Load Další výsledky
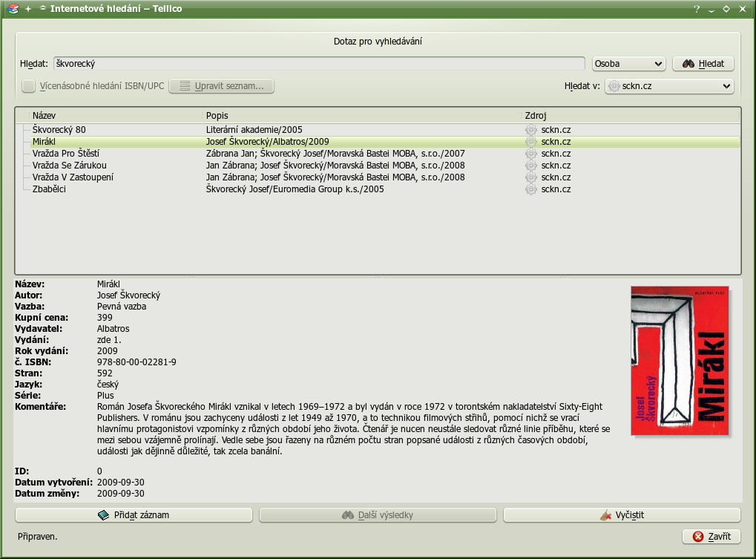This screenshot has width=756, height=559. (x=378, y=515)
